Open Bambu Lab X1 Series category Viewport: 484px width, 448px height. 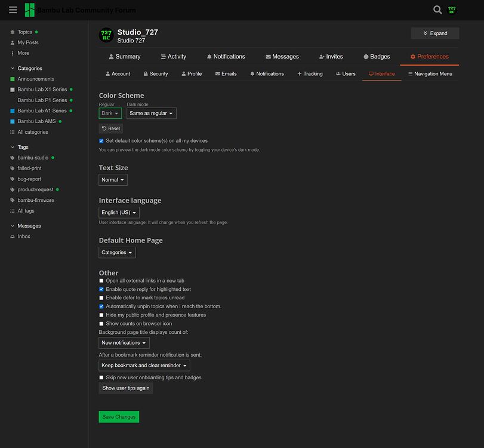click(x=41, y=89)
